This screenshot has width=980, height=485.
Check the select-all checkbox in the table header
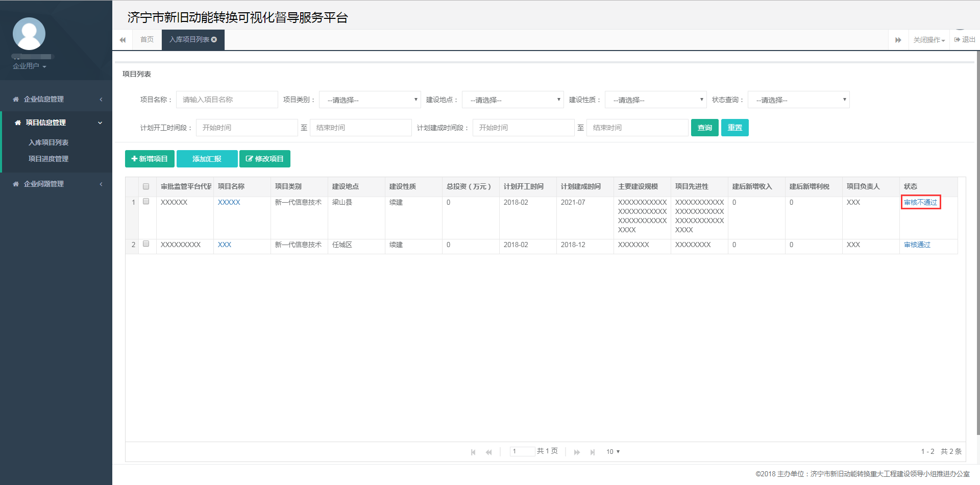[146, 186]
